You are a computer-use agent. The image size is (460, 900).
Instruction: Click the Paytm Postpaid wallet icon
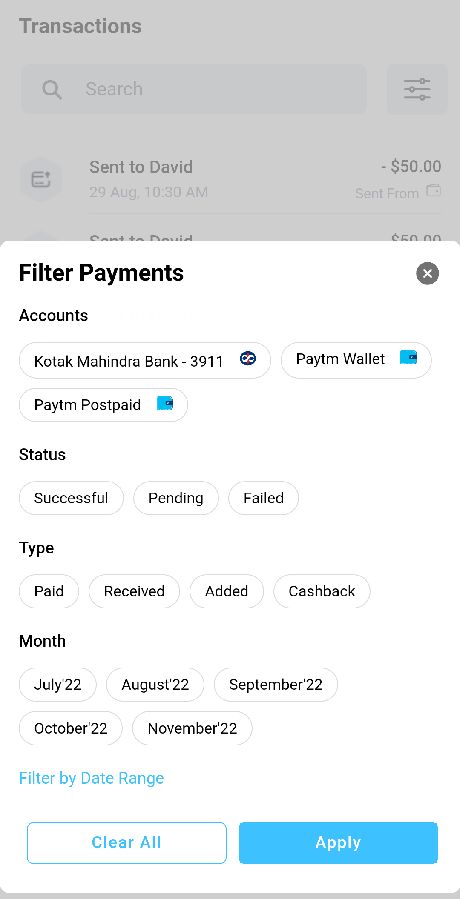coord(165,403)
